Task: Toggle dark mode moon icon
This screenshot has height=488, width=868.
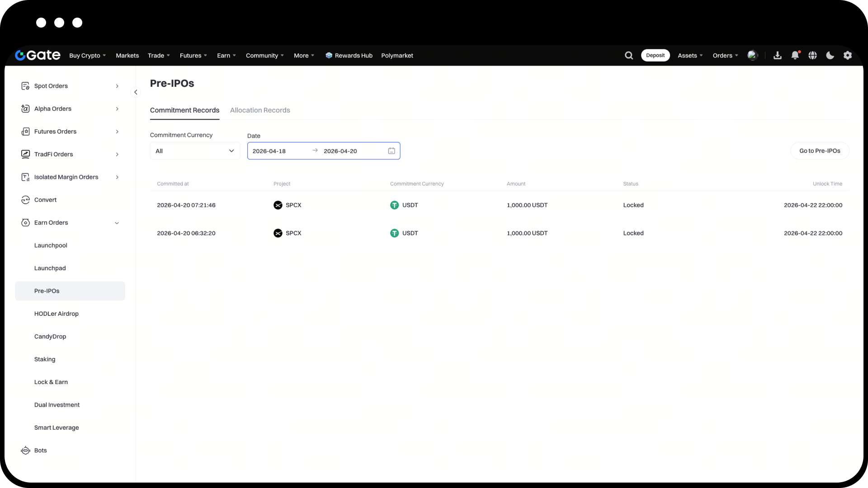Action: pos(830,56)
